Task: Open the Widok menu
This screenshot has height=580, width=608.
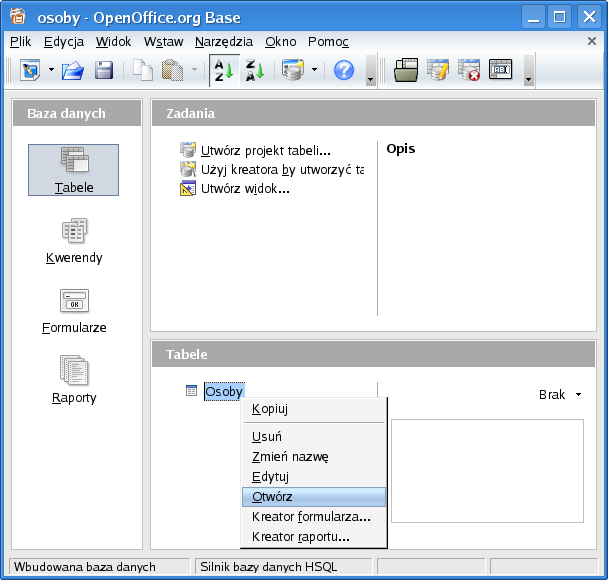Action: [x=113, y=41]
